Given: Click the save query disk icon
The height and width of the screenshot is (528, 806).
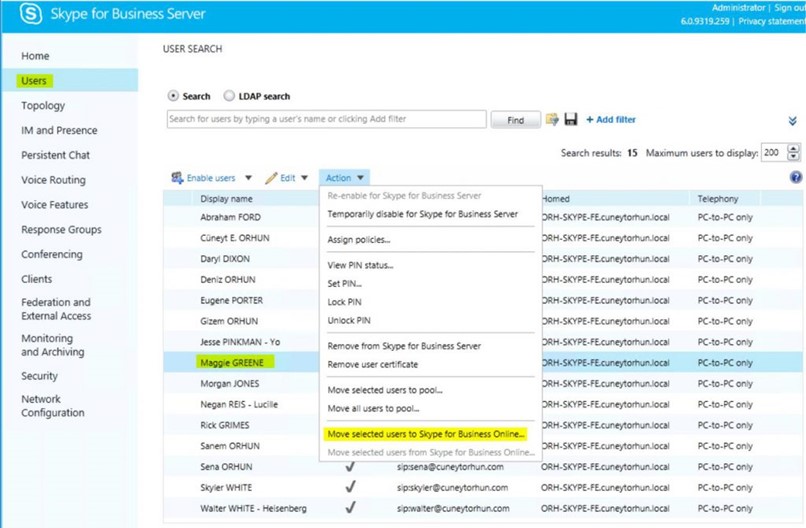Looking at the screenshot, I should coord(571,119).
